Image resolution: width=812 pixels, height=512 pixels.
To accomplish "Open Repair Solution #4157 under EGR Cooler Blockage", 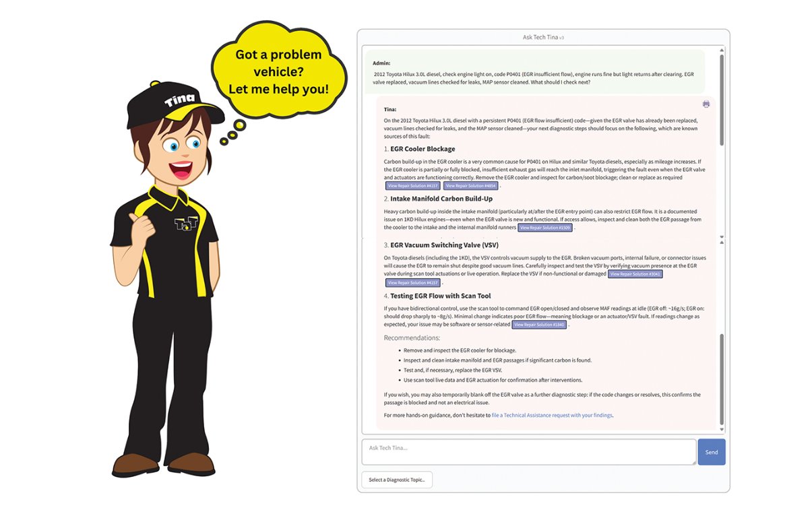I will [x=412, y=186].
